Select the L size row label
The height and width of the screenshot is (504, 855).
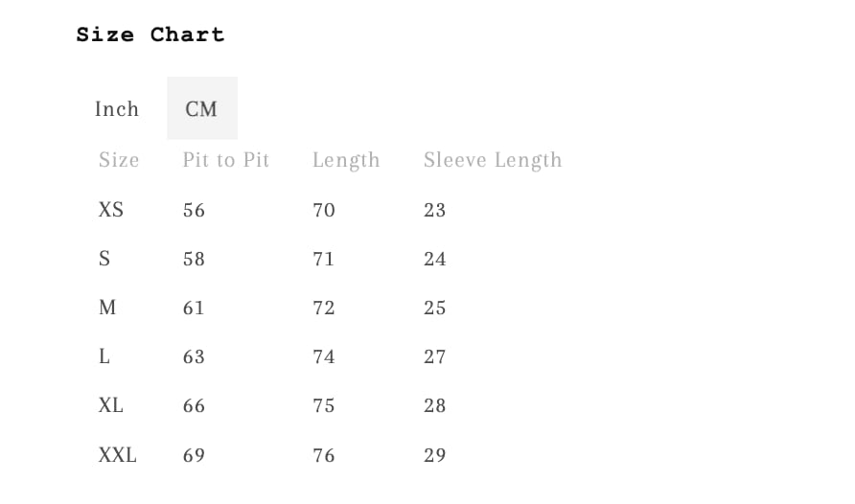104,356
